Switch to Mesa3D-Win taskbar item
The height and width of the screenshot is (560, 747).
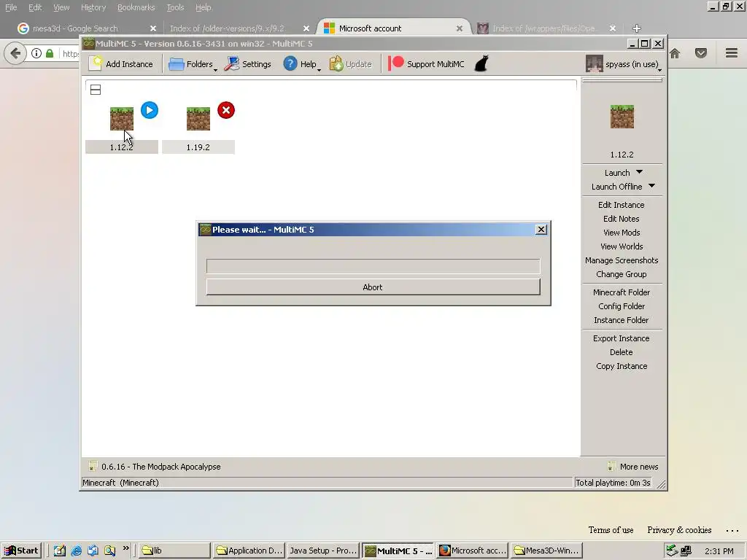coord(546,551)
